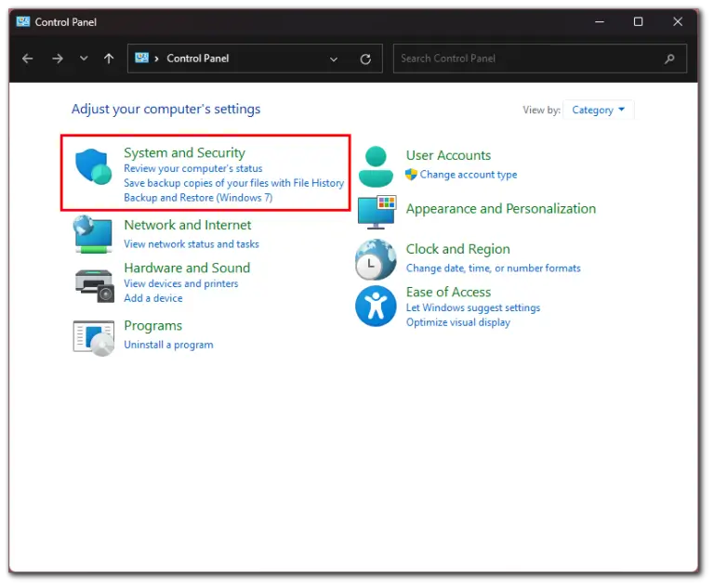Screen dimensions: 714x588
Task: Open the Ease of Access heading link
Action: click(x=448, y=292)
